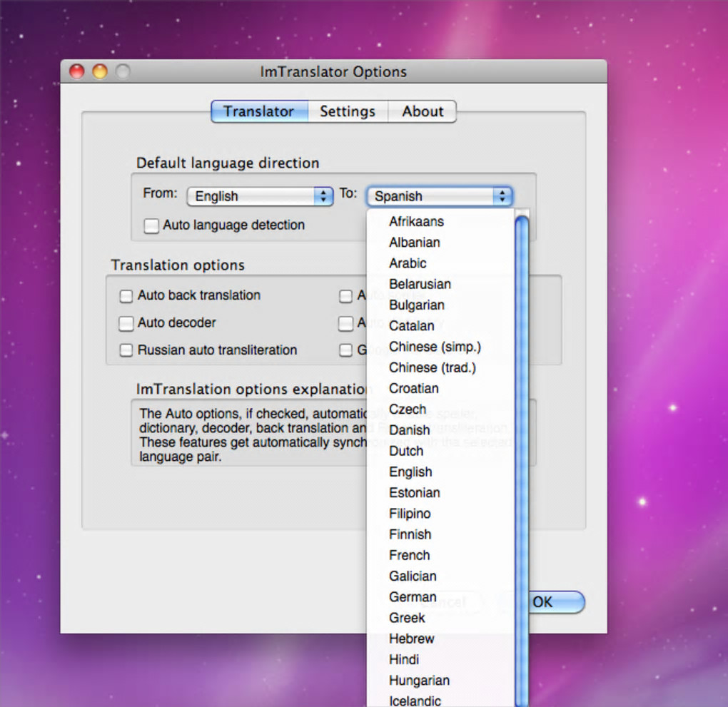Image resolution: width=728 pixels, height=707 pixels.
Task: Pick Chinese (simp.) from the list
Action: pos(441,347)
